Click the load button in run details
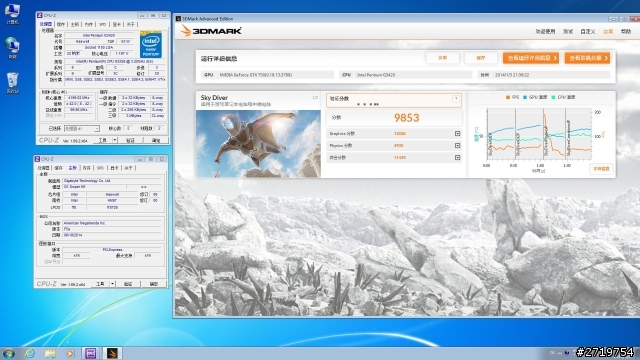Image resolution: width=640 pixels, height=360 pixels. click(x=442, y=58)
